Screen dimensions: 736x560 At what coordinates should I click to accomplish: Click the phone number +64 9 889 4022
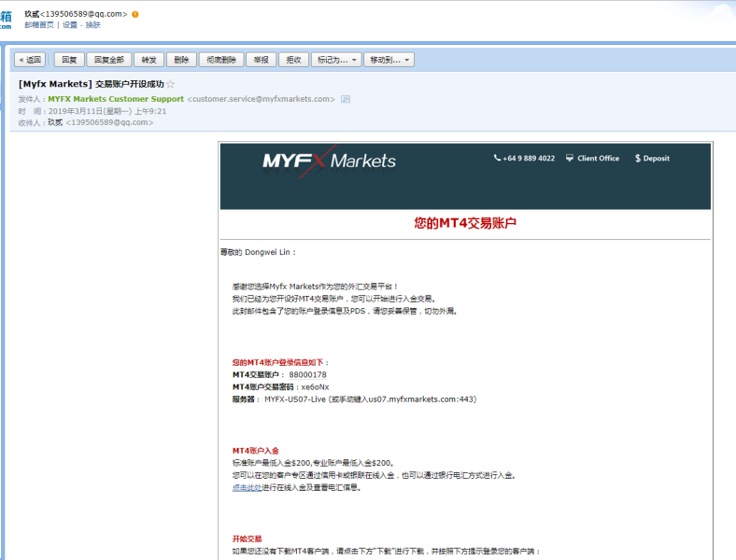[x=524, y=159]
